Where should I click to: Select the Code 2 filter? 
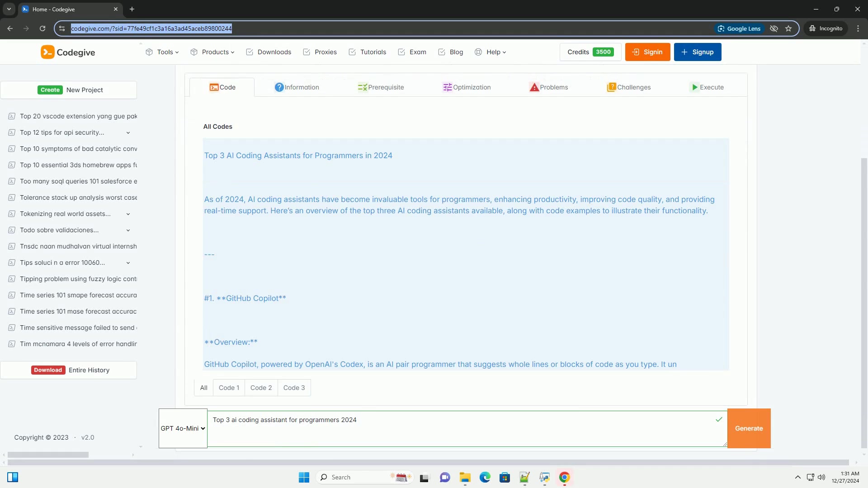coord(261,388)
